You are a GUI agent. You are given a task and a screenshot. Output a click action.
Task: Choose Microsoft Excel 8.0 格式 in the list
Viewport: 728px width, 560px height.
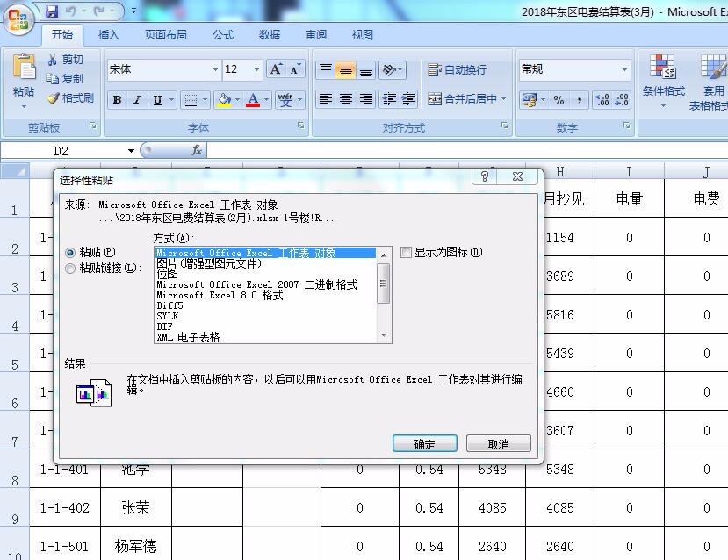click(x=220, y=295)
